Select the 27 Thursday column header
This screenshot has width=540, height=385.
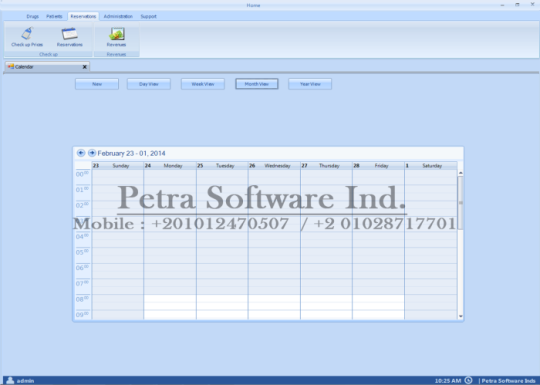pyautogui.click(x=326, y=166)
